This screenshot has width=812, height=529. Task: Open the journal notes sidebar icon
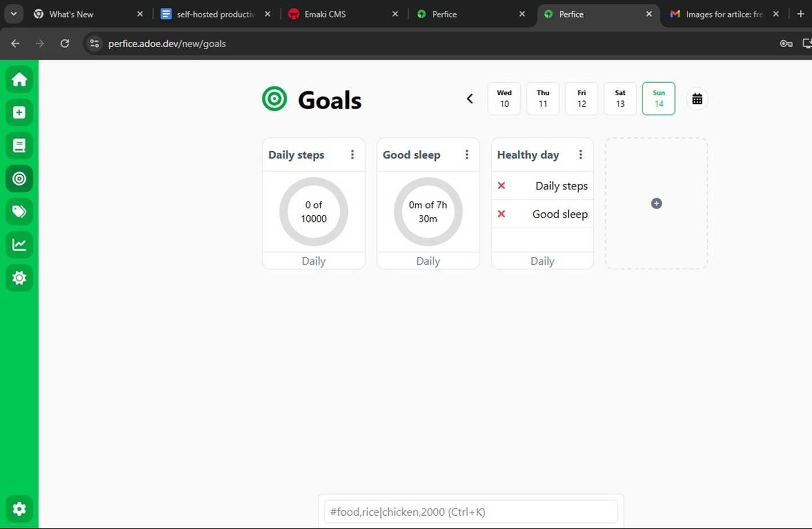(x=19, y=146)
